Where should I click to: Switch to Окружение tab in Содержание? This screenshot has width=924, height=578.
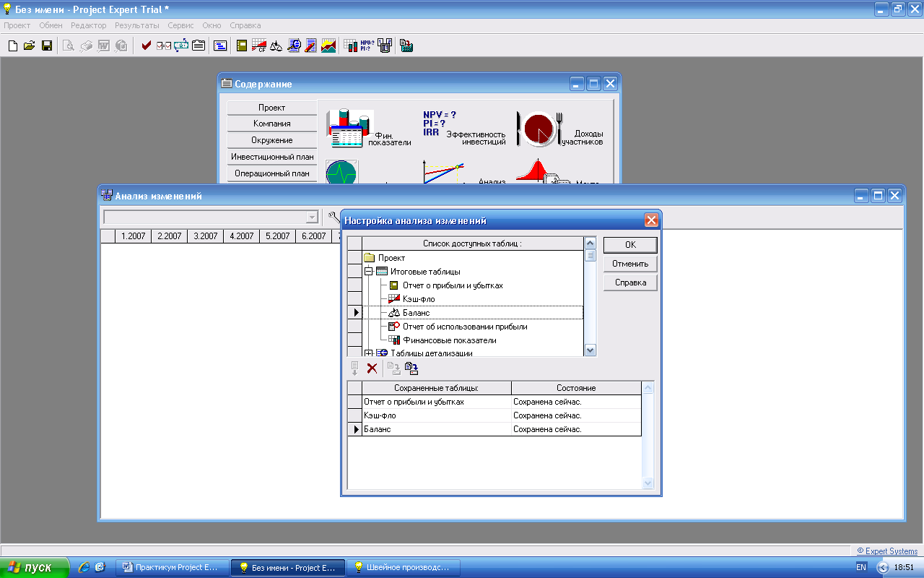click(272, 140)
